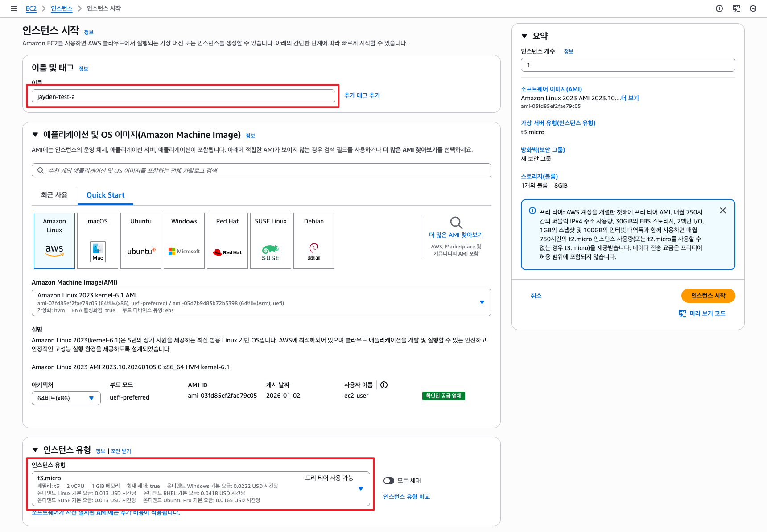Open the t3.micro instance type dropdown

(201, 489)
